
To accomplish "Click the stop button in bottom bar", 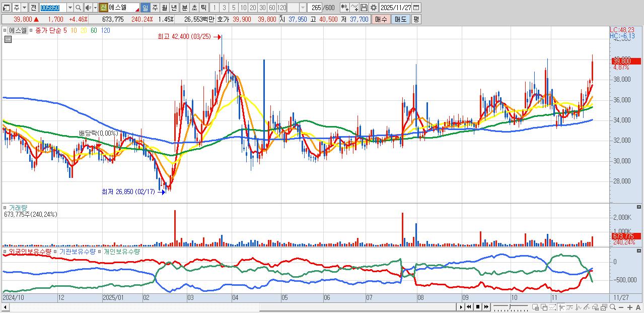I will (477, 307).
